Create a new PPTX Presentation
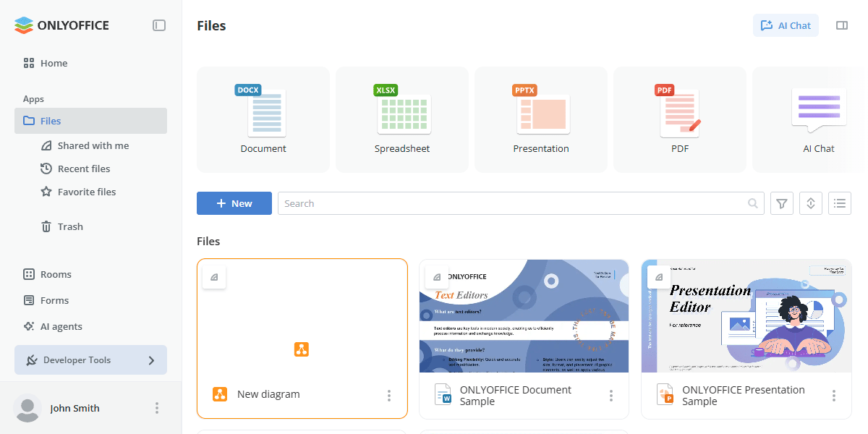This screenshot has width=868, height=434. click(x=541, y=119)
